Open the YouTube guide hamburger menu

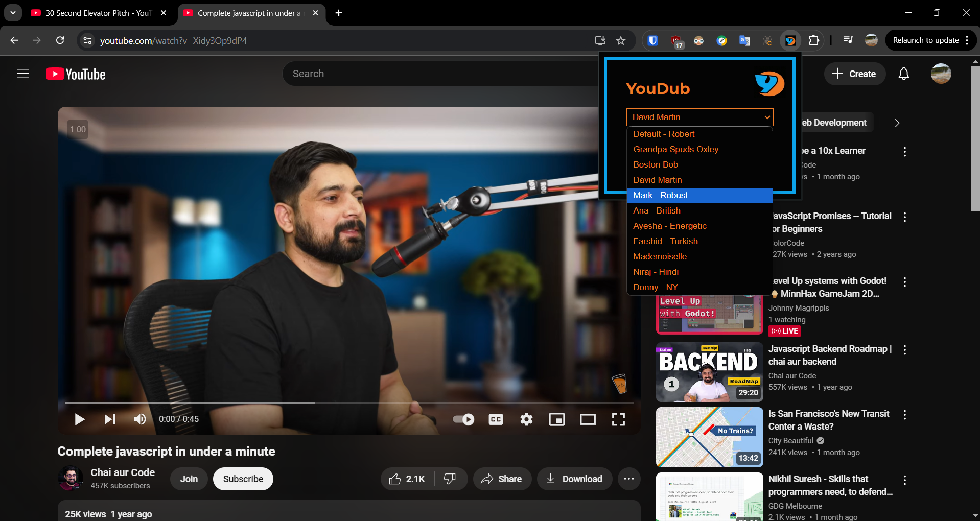[x=23, y=74]
